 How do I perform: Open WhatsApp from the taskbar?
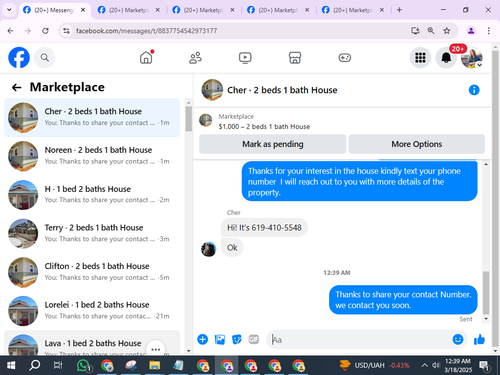click(83, 366)
